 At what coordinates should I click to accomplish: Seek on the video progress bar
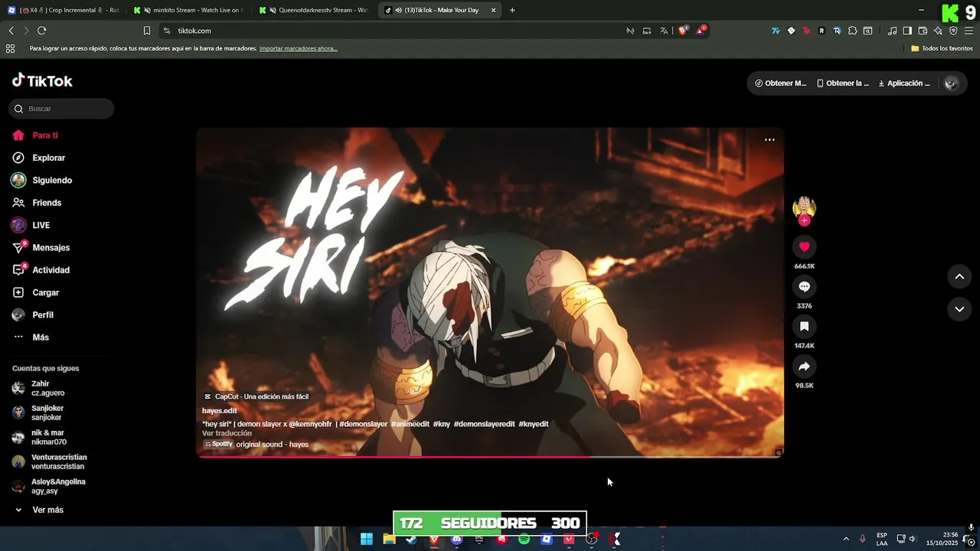coord(490,457)
